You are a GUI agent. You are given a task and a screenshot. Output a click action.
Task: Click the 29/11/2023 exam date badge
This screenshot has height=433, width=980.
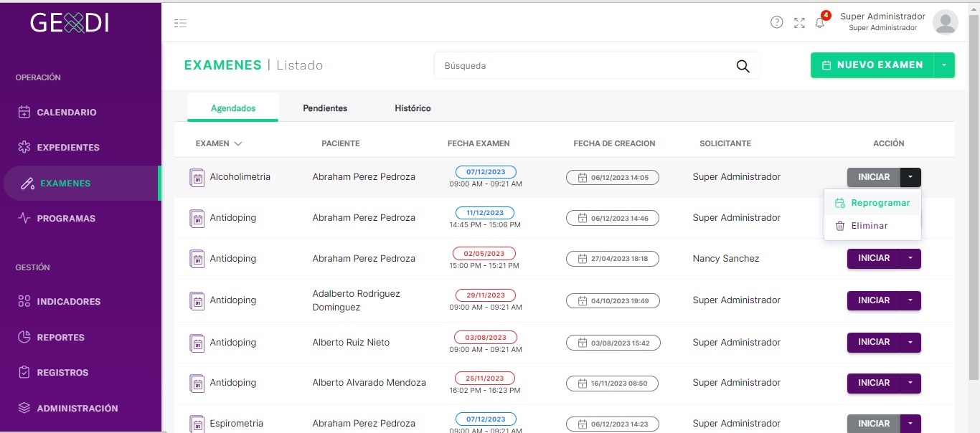486,295
